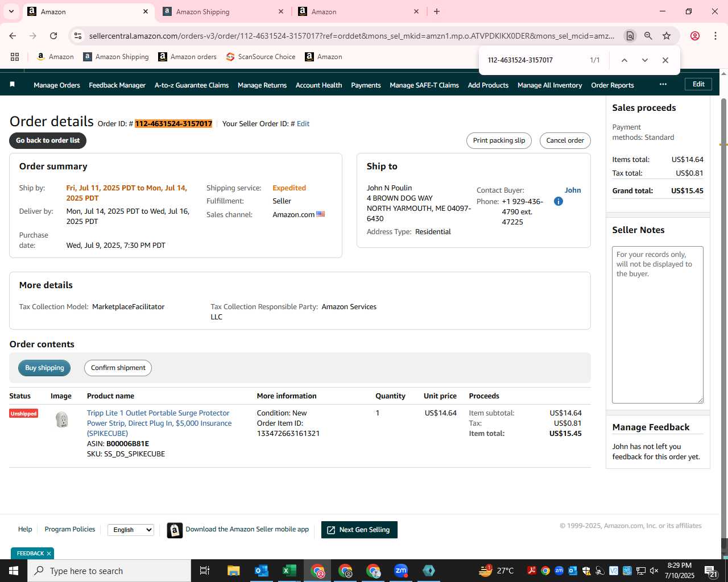Open the tab search dropdown arrow
This screenshot has height=582, width=728.
point(11,11)
